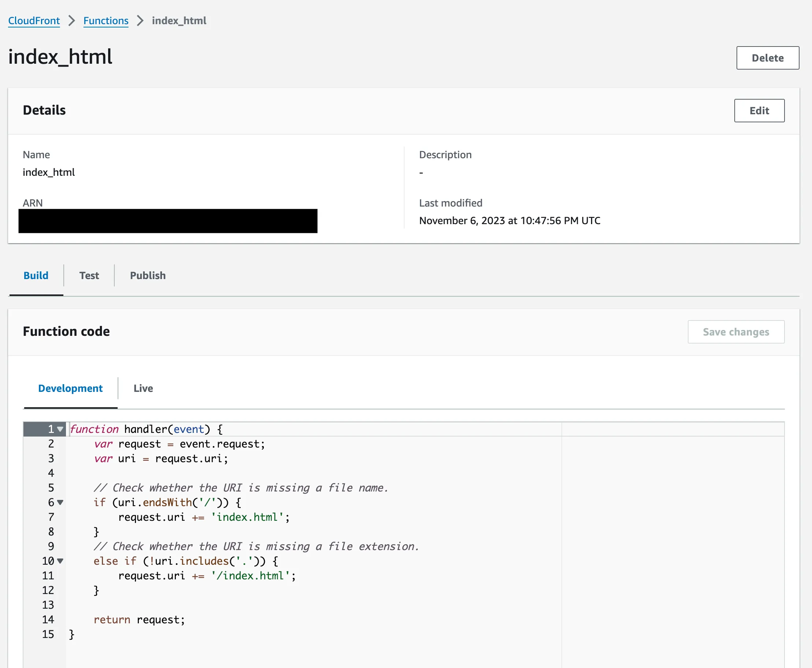The width and height of the screenshot is (812, 668).
Task: Click the "request.uri += '/index.html';" line
Action: pyautogui.click(x=207, y=576)
